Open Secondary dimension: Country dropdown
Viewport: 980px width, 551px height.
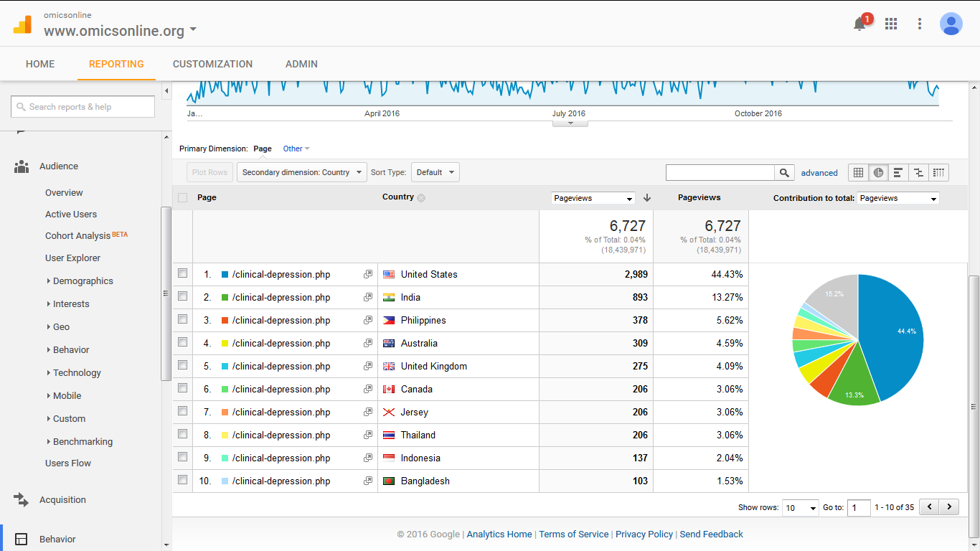(x=302, y=172)
